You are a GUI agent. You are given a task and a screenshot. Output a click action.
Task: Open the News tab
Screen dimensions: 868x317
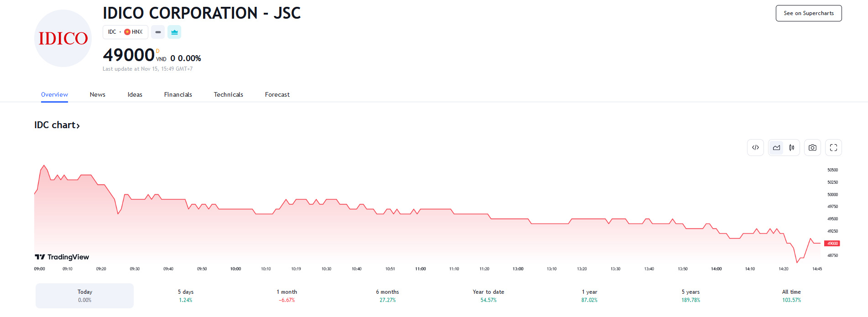pos(98,95)
